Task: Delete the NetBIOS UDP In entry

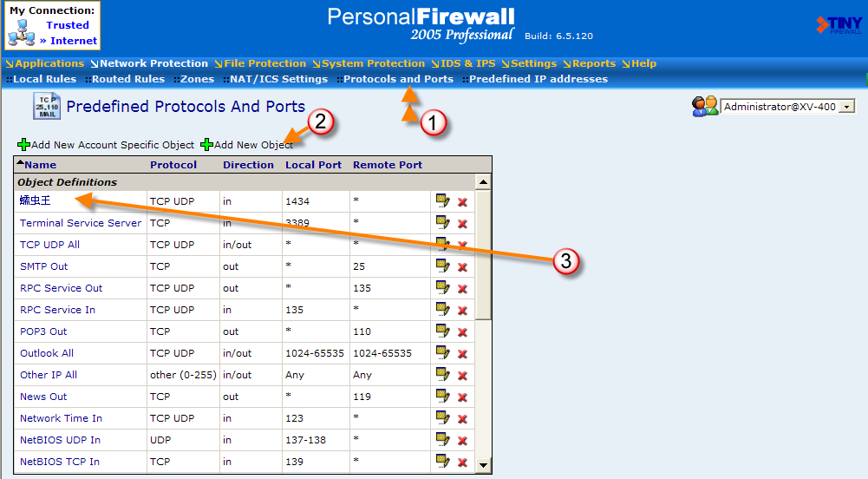Action: pos(462,441)
